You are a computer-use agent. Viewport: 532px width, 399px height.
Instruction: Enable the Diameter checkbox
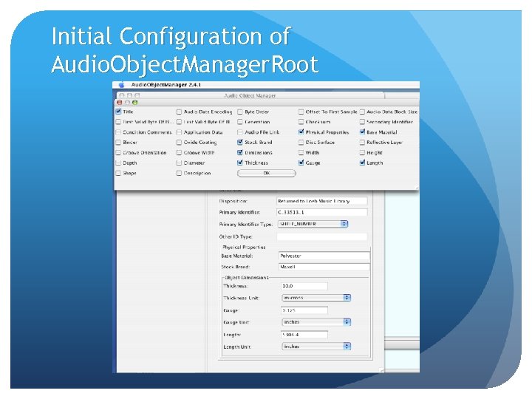[x=179, y=163]
